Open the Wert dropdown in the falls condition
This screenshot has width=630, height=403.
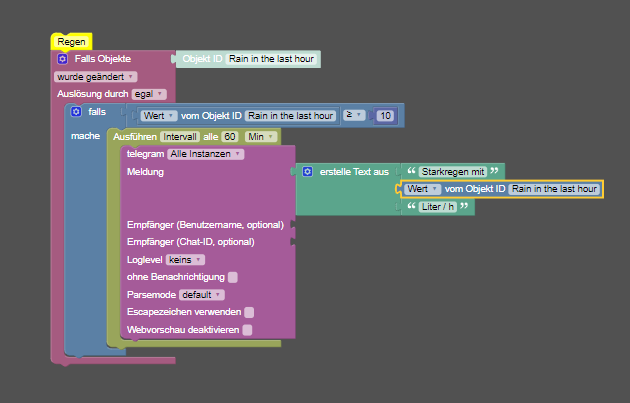[159, 116]
